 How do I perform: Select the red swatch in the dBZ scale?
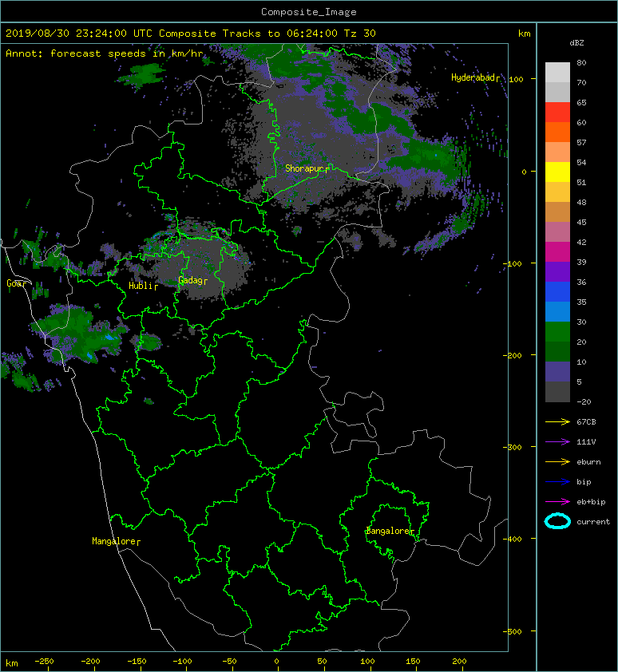point(557,112)
